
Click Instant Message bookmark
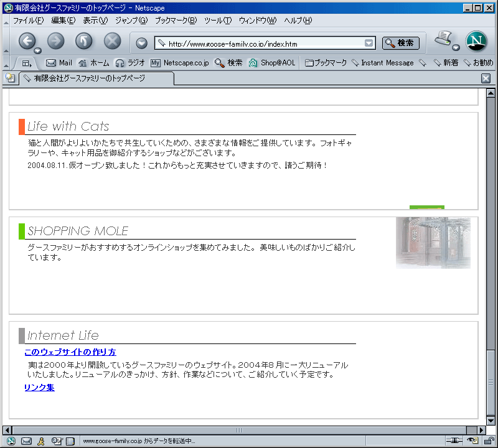point(383,63)
